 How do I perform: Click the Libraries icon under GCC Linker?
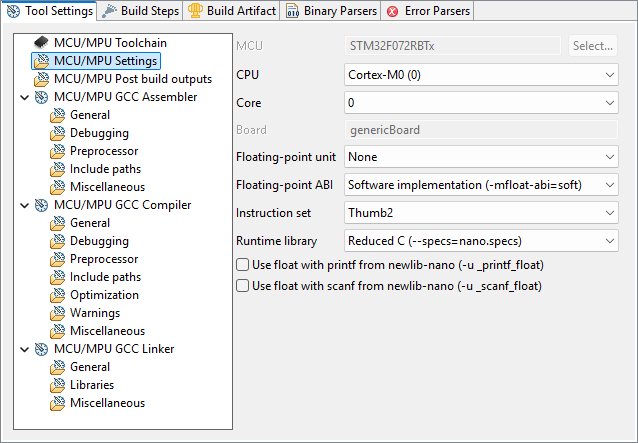pyautogui.click(x=58, y=385)
